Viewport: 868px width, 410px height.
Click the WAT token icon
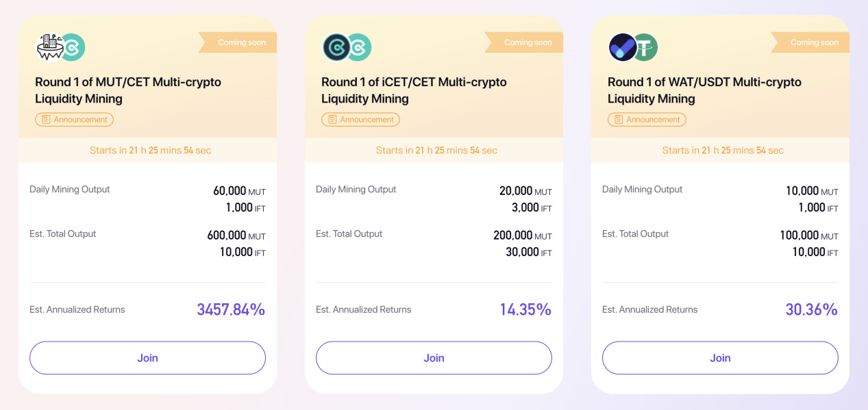pyautogui.click(x=622, y=47)
